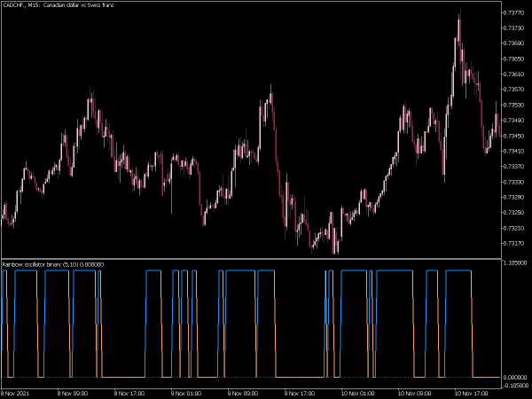The image size is (532, 399).
Task: Click the 9 Nov 17:00 time axis label
Action: (300, 394)
